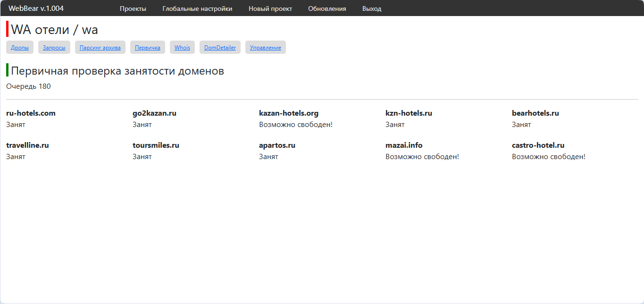This screenshot has width=644, height=304.
Task: Click Выход to log out
Action: [372, 8]
